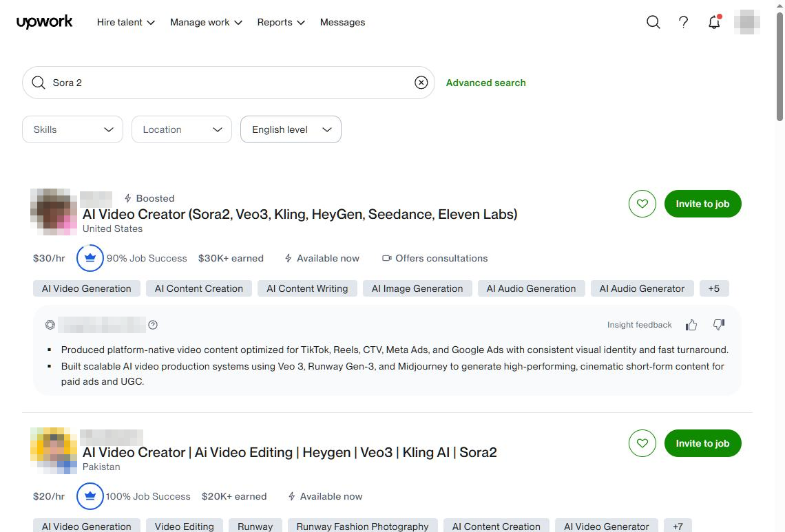
Task: Click the Offers consultations text
Action: click(x=441, y=258)
